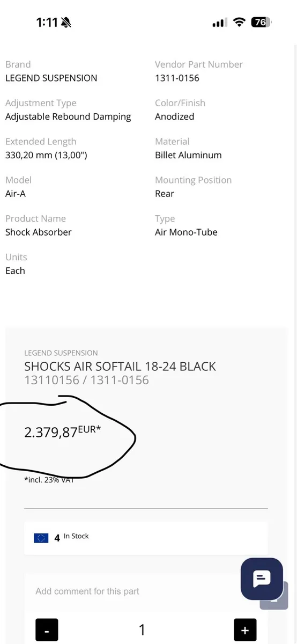Screen dimensions: 297x644
Task: Tap the battery indicator in status bar
Action: 262,22
